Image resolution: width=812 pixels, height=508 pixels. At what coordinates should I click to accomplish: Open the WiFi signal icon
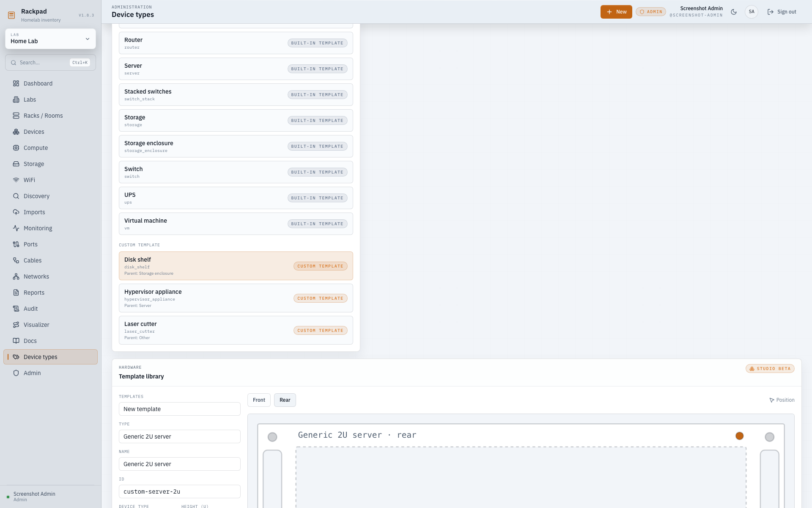[16, 180]
